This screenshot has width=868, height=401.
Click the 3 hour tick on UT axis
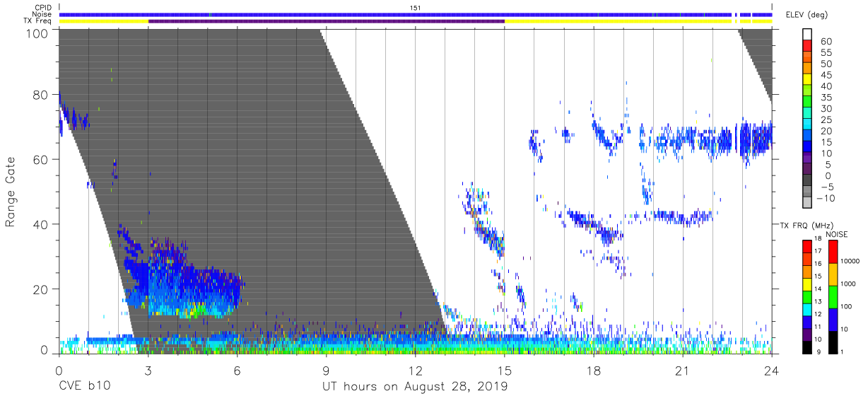point(148,370)
